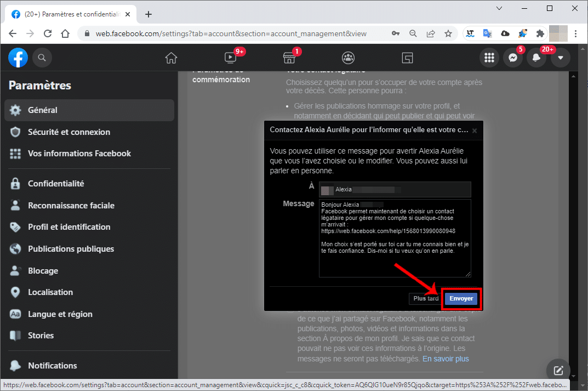Click the Chrome profile avatar
Image resolution: width=588 pixels, height=391 pixels.
click(x=558, y=33)
